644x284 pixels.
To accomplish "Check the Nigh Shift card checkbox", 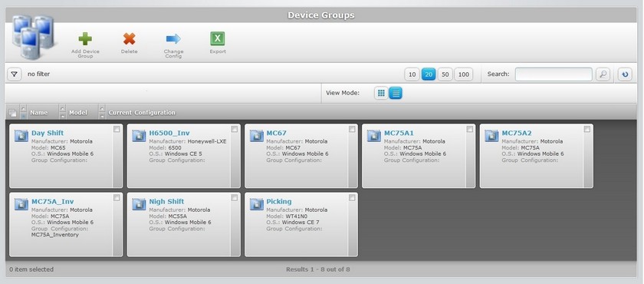I will pyautogui.click(x=234, y=198).
